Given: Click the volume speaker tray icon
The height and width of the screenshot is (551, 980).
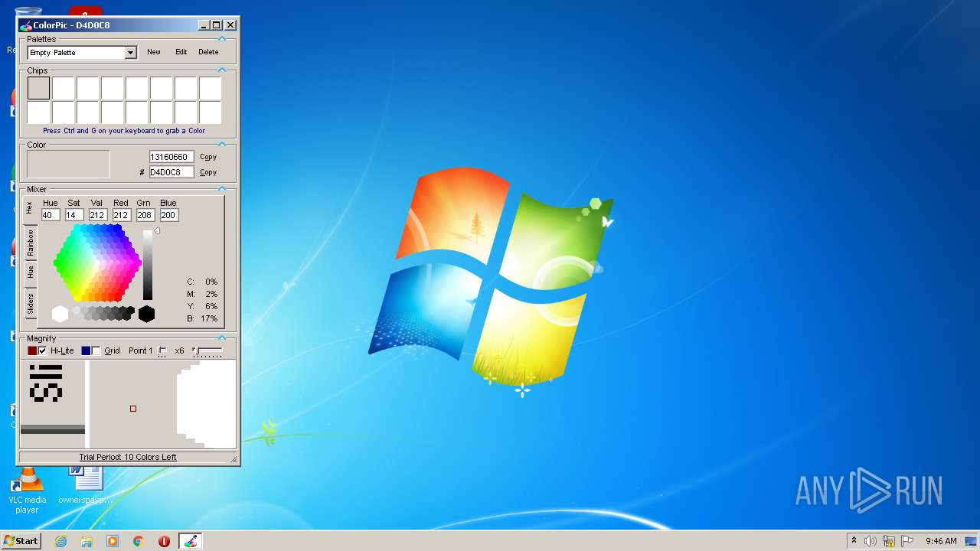Looking at the screenshot, I should 871,541.
